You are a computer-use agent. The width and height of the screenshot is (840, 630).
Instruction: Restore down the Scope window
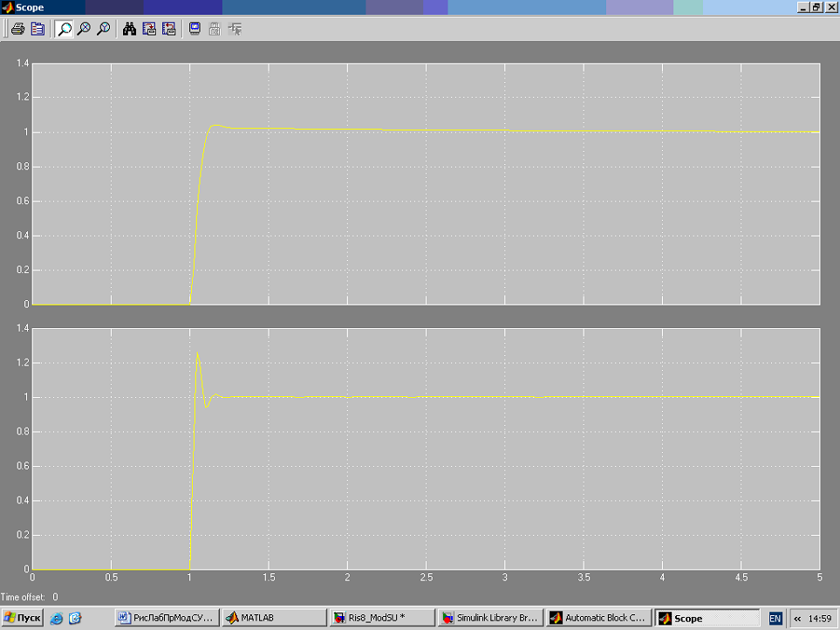(x=816, y=8)
